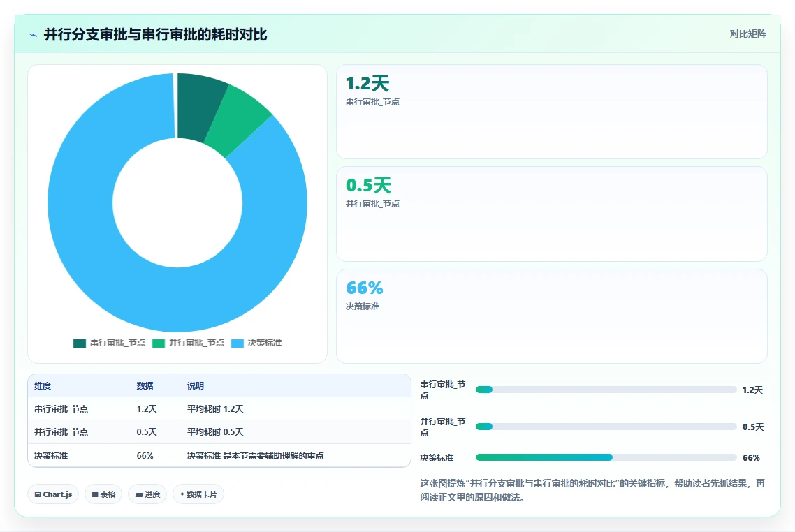The width and height of the screenshot is (795, 532).
Task: Click the 66% value beside progress bar
Action: tap(752, 458)
